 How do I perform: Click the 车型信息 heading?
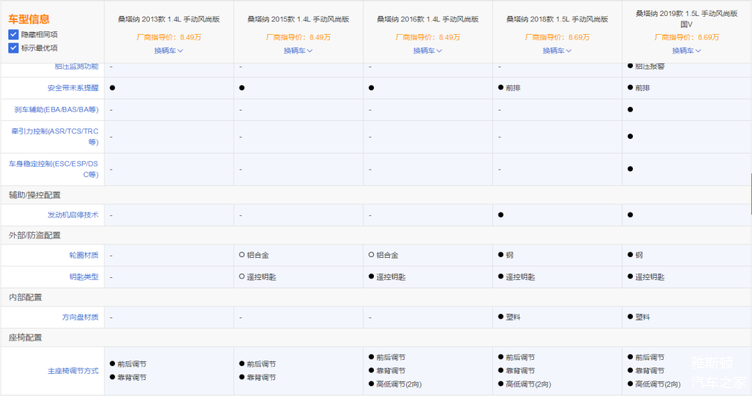29,19
